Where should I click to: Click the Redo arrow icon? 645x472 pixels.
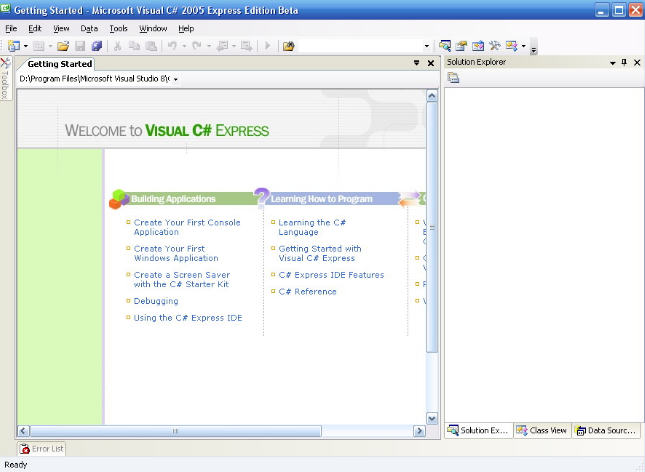point(197,46)
